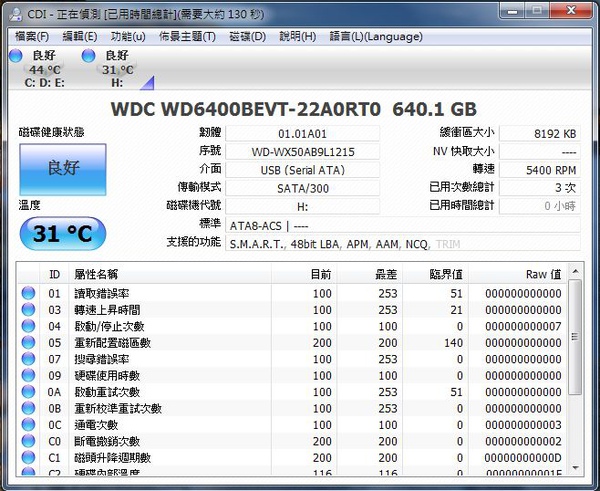Image resolution: width=600 pixels, height=491 pixels.
Task: Select the 磁頭升降週期數 attribute row
Action: (x=292, y=458)
